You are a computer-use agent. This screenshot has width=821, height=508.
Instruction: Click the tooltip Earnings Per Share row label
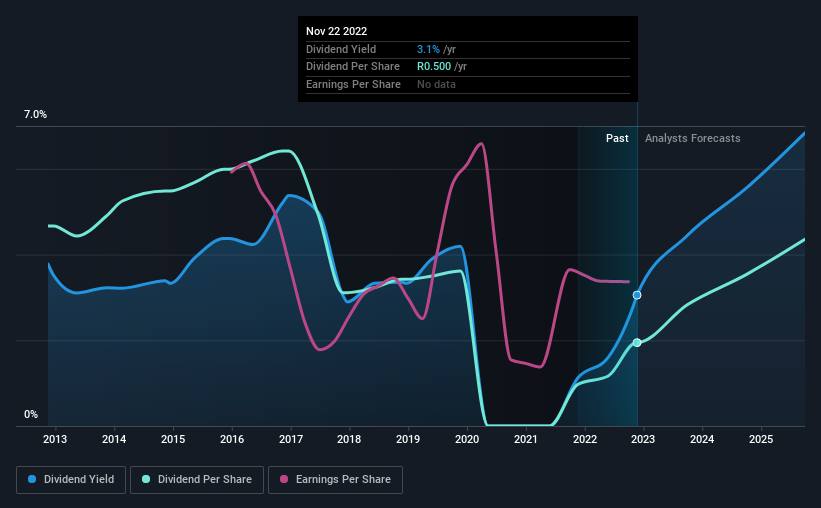click(x=353, y=84)
